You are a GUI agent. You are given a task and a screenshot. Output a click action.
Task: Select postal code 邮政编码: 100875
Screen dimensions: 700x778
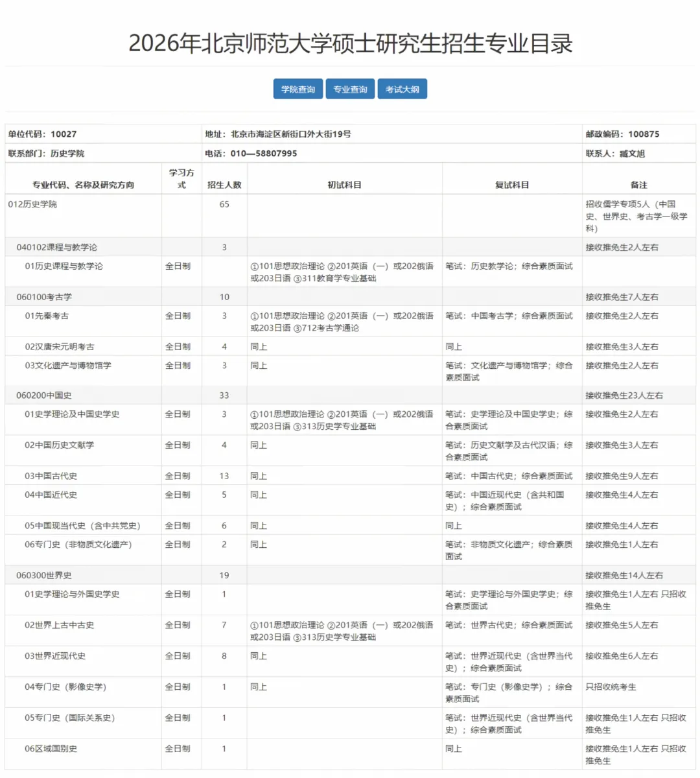pyautogui.click(x=622, y=134)
